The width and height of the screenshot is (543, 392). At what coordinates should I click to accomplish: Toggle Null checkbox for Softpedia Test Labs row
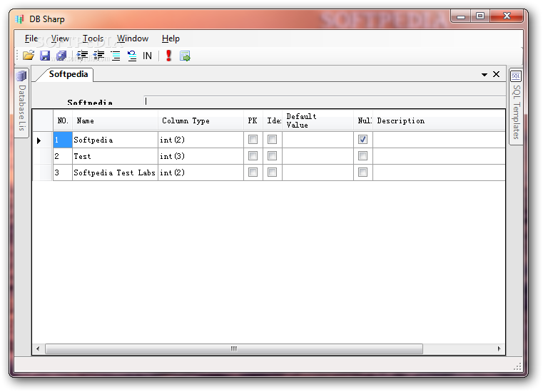point(362,172)
